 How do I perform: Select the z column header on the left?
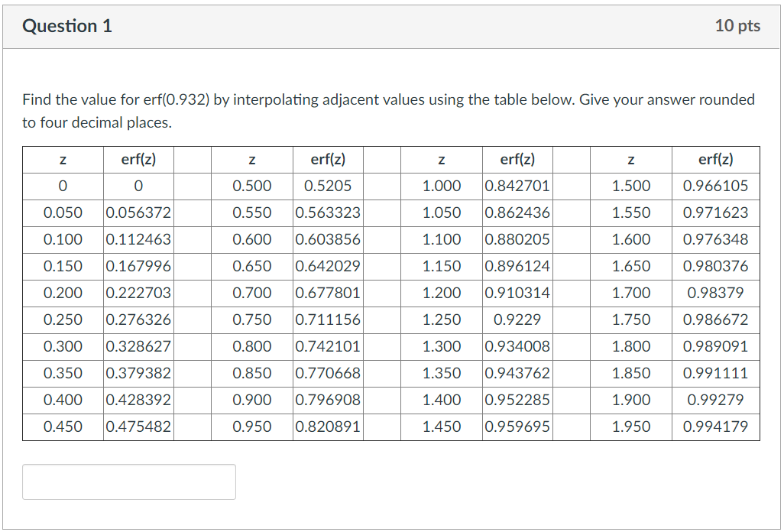[63, 159]
